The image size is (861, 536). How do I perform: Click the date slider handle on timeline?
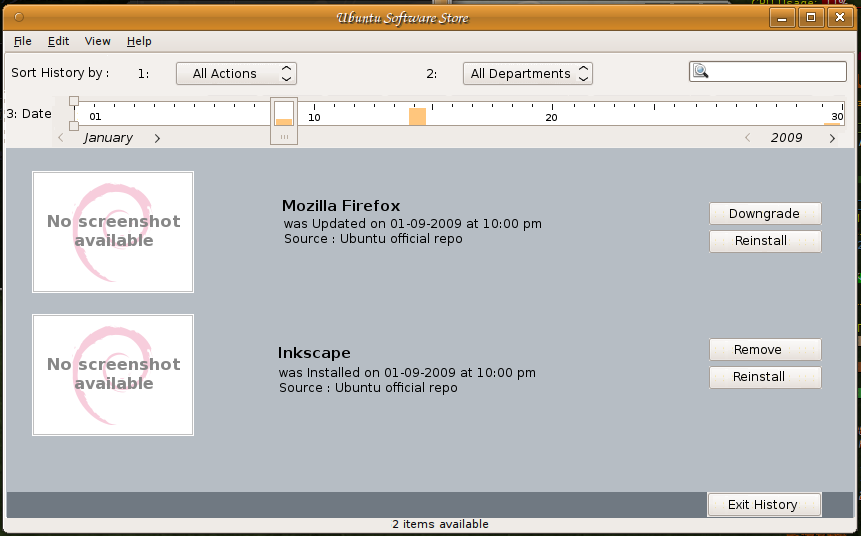tap(284, 121)
